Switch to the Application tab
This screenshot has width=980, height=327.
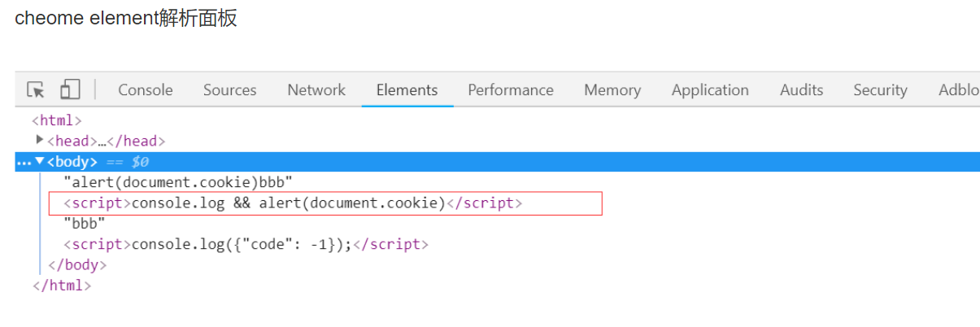[x=710, y=90]
